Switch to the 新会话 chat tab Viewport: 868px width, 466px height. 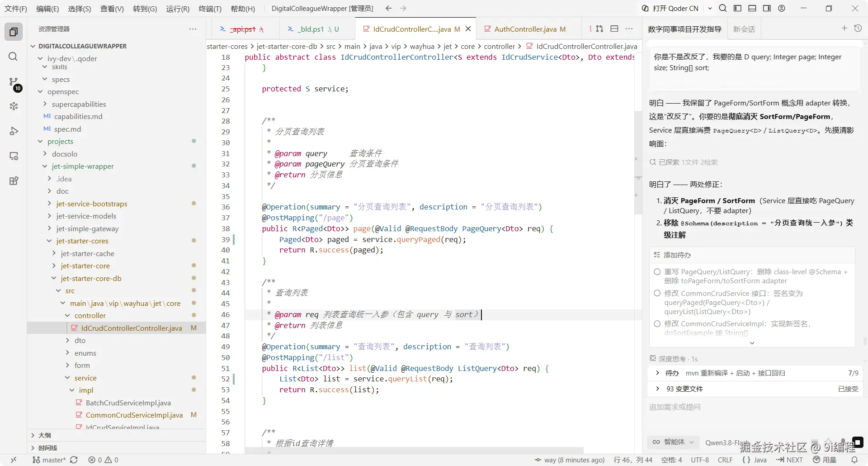[x=744, y=29]
